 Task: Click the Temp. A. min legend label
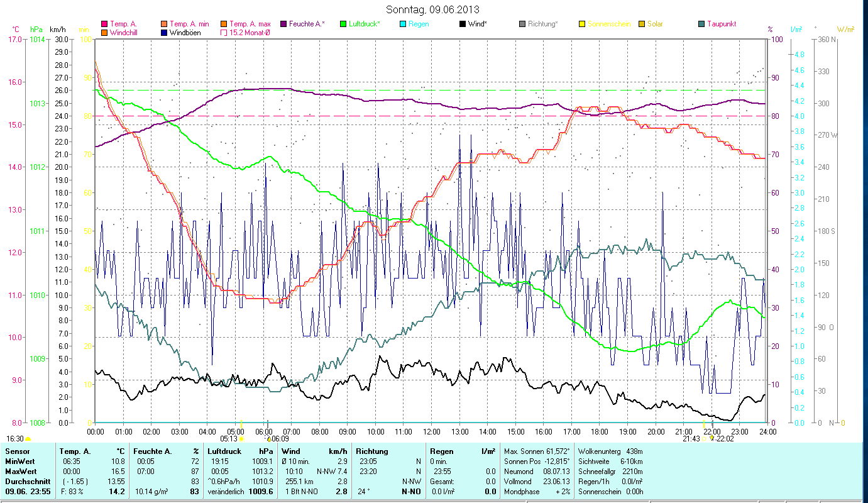pyautogui.click(x=189, y=25)
